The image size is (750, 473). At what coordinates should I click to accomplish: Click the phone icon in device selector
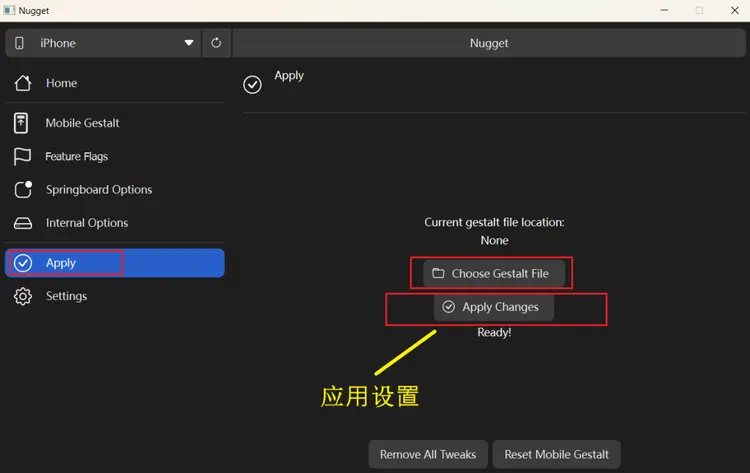pos(19,43)
